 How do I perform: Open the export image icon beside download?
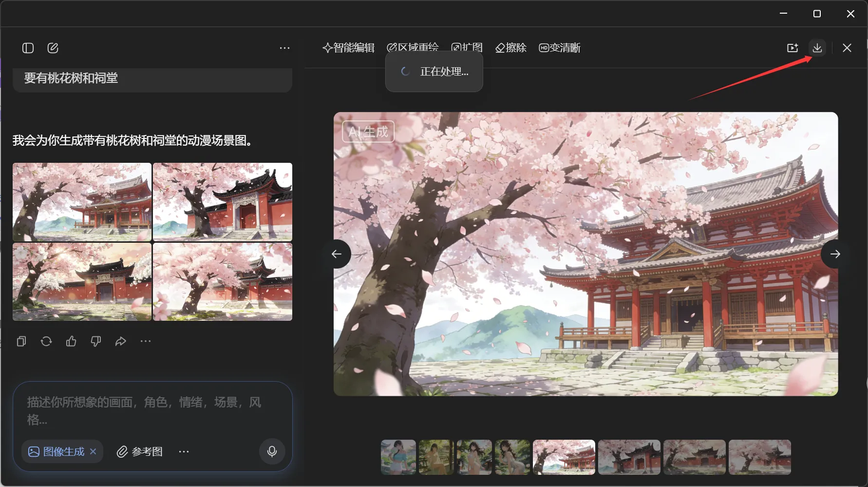[x=793, y=48]
